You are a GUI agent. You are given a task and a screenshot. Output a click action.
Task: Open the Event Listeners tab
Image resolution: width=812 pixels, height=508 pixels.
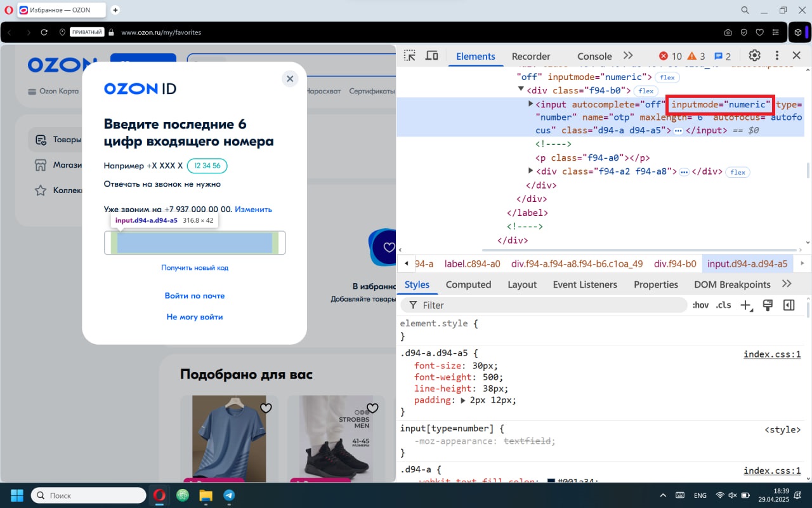(x=585, y=284)
